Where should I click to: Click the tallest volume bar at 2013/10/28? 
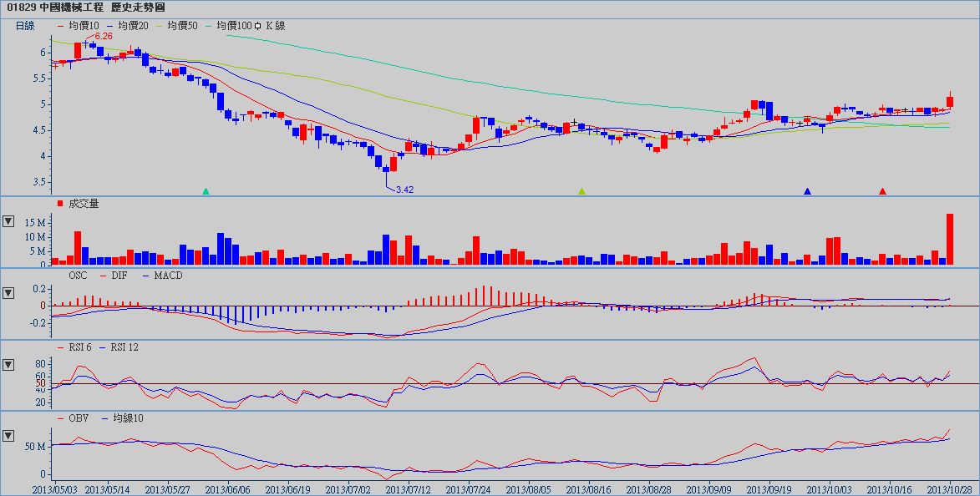[x=950, y=239]
